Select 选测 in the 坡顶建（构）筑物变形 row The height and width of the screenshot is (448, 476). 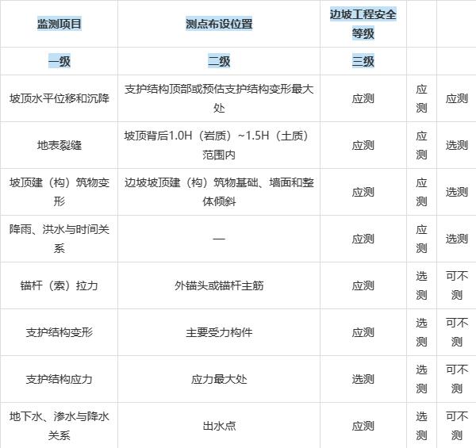[457, 192]
